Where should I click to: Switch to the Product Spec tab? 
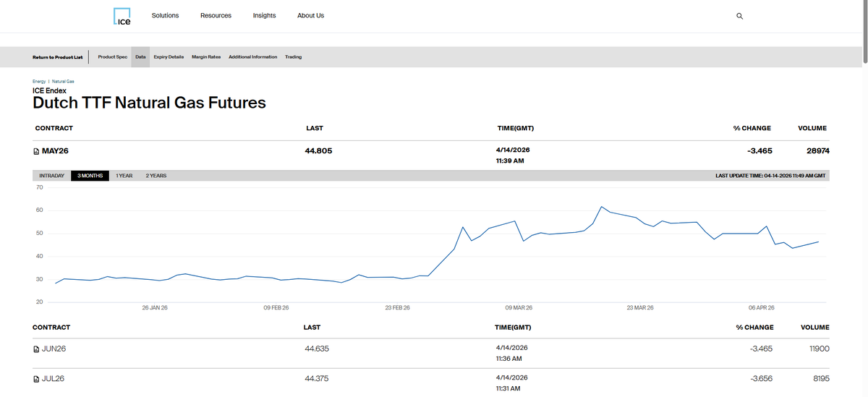(x=112, y=57)
